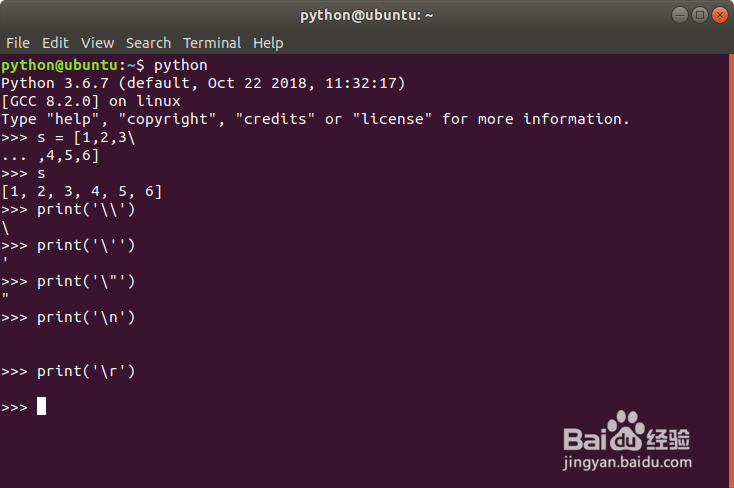Open the File menu

[18, 43]
